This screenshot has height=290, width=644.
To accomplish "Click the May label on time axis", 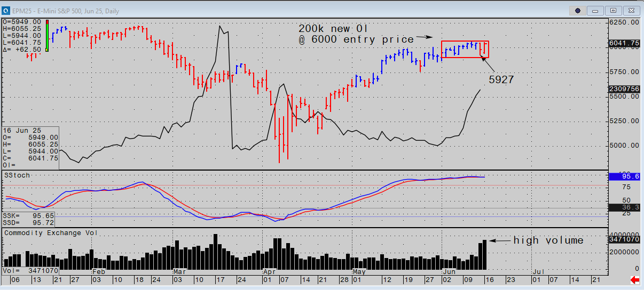I will point(358,272).
